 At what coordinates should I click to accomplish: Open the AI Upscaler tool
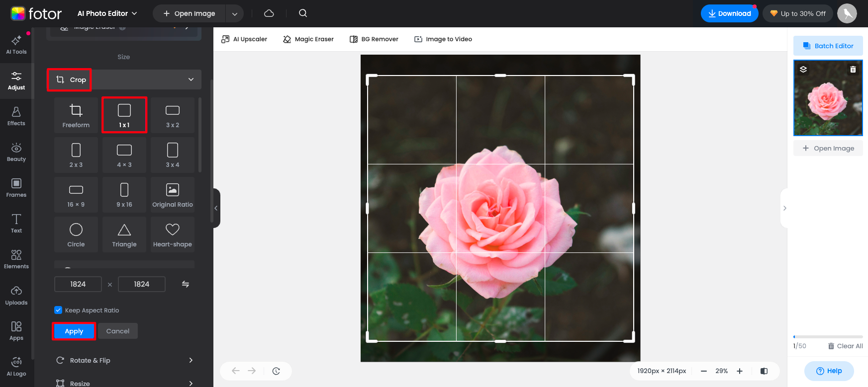(244, 39)
